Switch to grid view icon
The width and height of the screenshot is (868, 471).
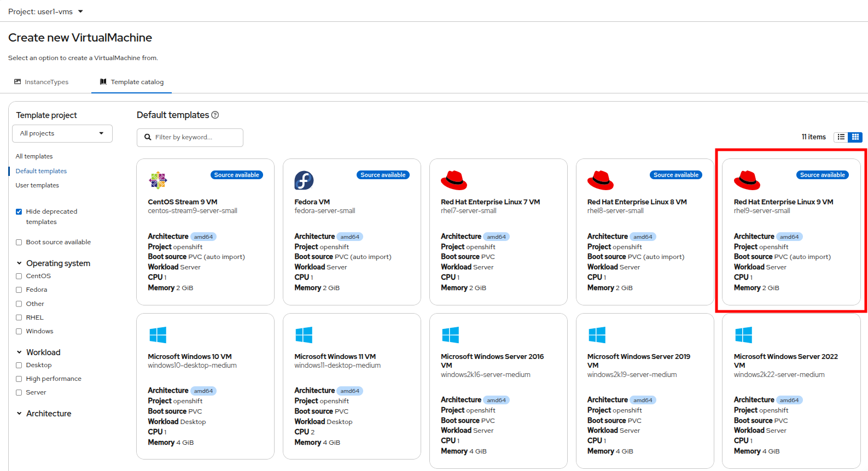pos(855,137)
